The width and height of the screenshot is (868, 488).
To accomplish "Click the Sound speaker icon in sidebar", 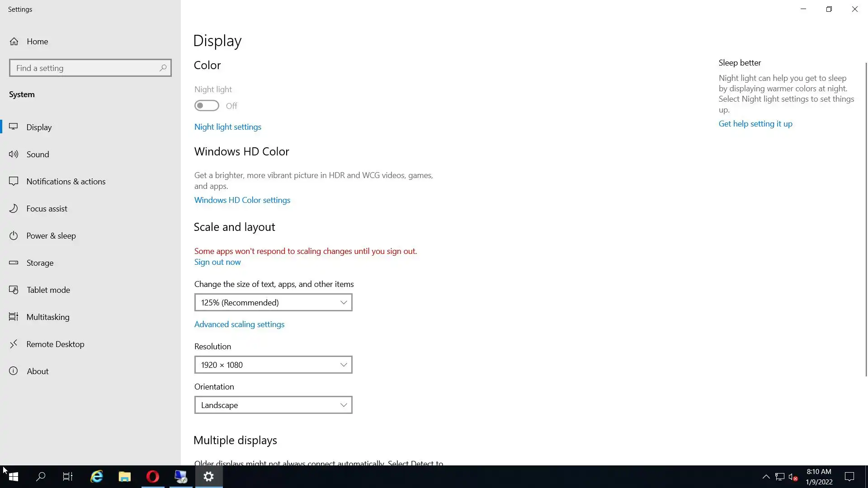I will click(x=14, y=154).
